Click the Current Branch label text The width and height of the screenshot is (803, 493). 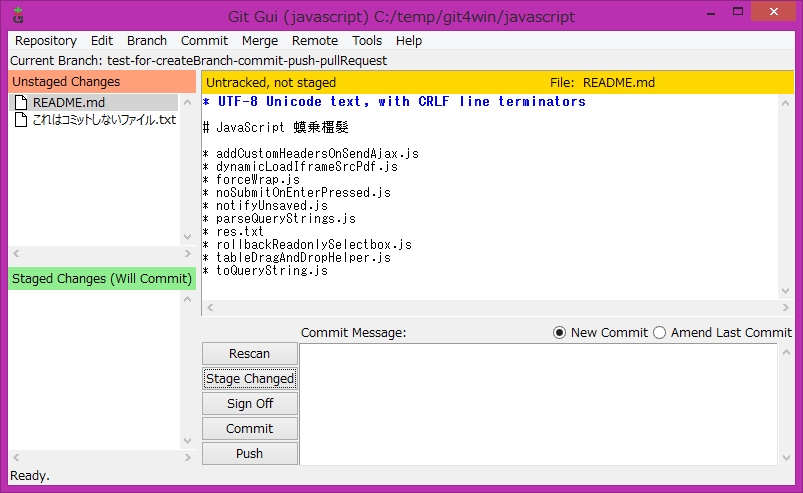[x=198, y=60]
